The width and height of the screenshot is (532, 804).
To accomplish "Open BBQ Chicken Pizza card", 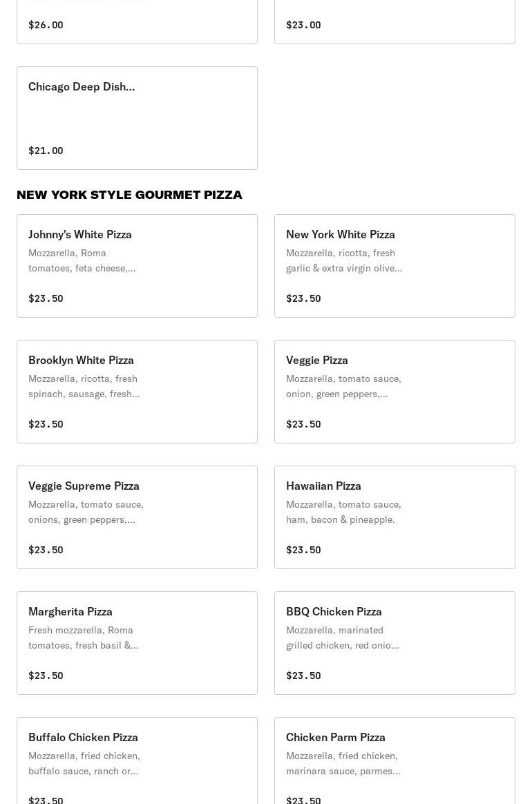I will (x=395, y=642).
